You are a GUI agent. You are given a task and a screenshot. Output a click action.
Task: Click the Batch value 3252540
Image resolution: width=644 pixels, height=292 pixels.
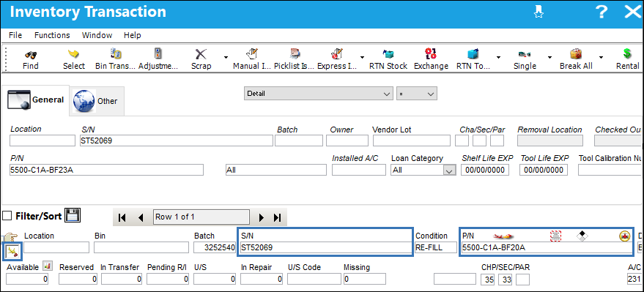click(x=215, y=247)
